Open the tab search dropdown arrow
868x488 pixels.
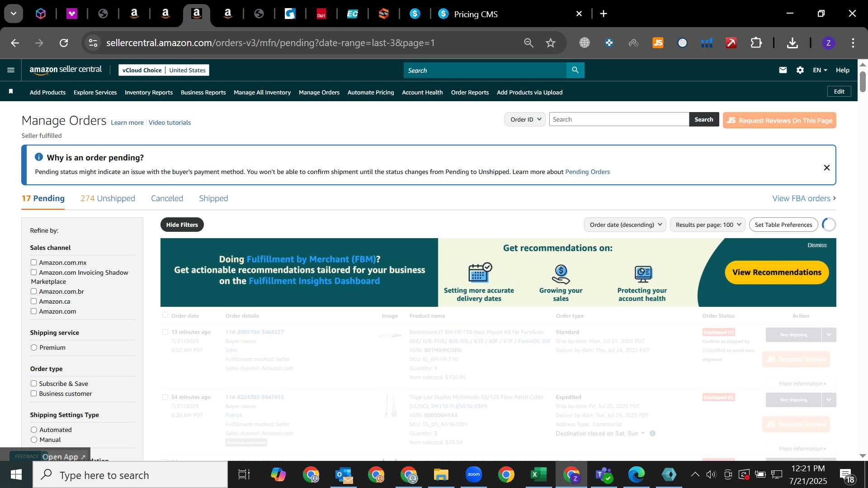[x=14, y=14]
